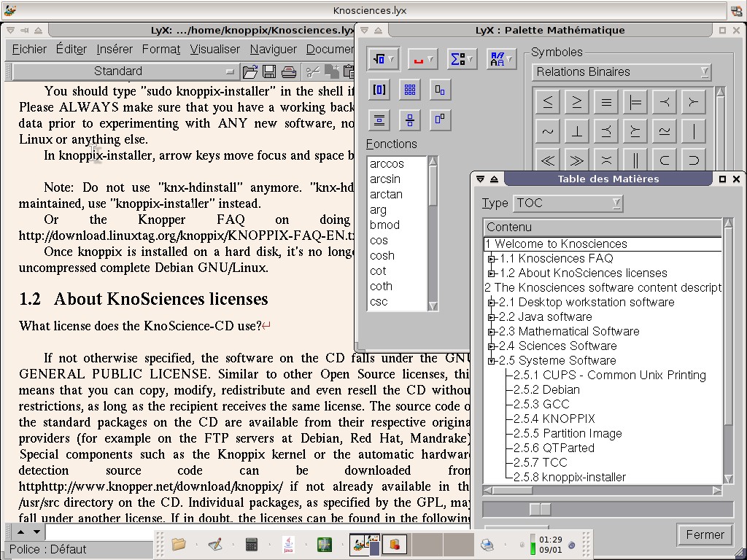Collapse the 2.5 Systeme Software tree node
Screen dimensions: 747x560
tap(492, 360)
